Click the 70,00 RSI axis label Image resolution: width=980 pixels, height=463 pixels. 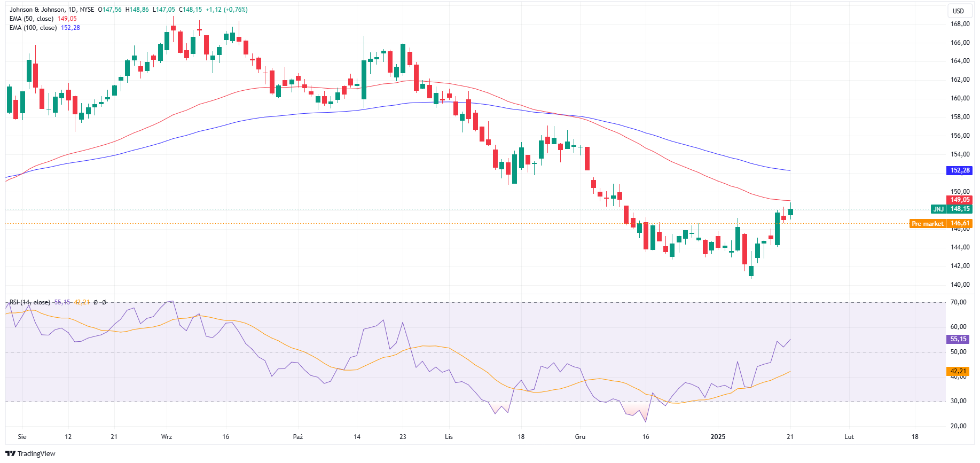pyautogui.click(x=958, y=302)
